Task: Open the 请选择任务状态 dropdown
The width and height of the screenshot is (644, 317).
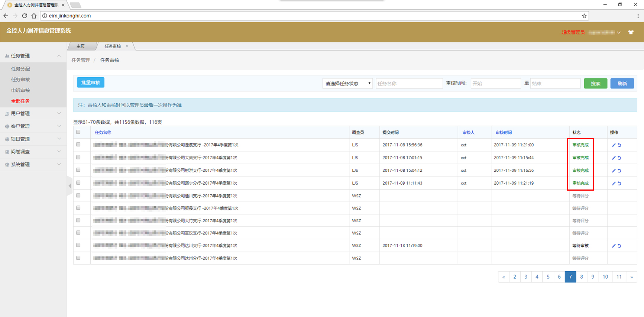Action: tap(347, 84)
